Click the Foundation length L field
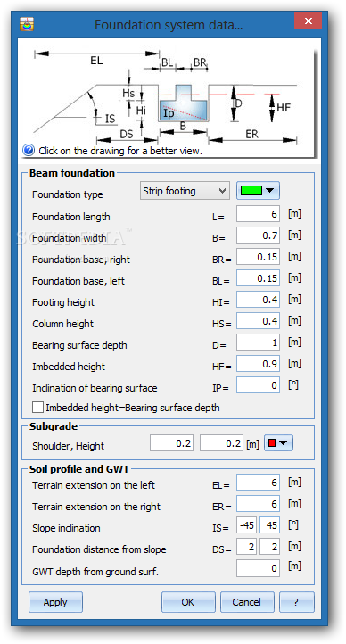This screenshot has width=346, height=644. pyautogui.click(x=258, y=214)
